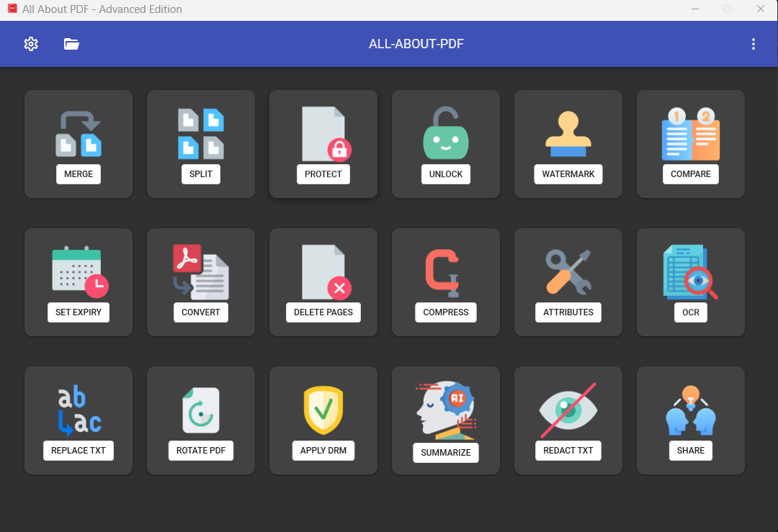Click the Split pages icon
The image size is (778, 532).
[201, 133]
